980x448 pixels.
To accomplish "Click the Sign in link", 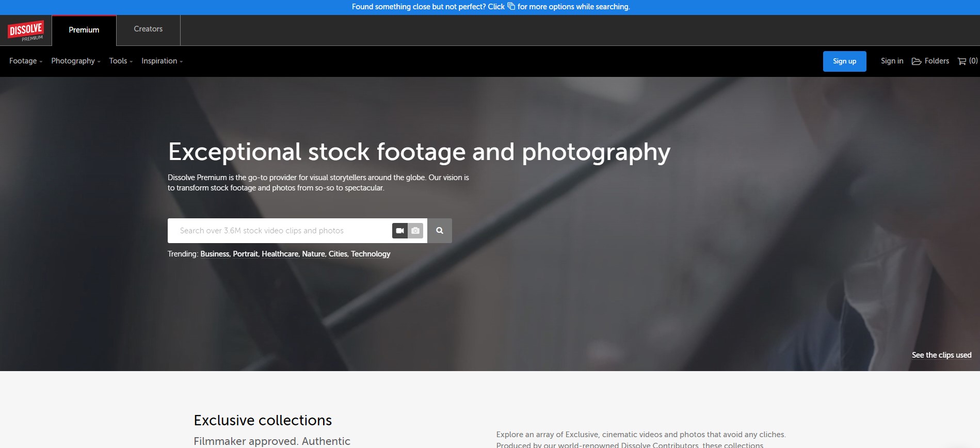I will 892,61.
